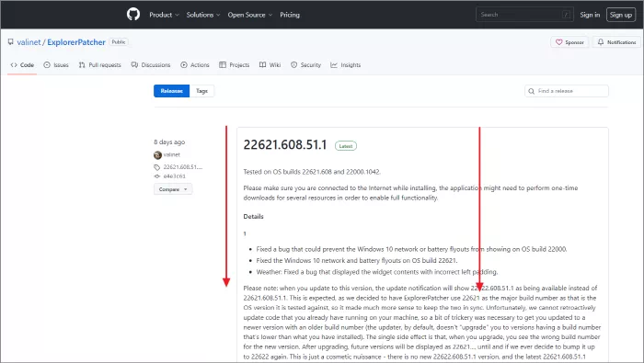The image size is (644, 363).
Task: Select the Releases button
Action: pyautogui.click(x=172, y=91)
